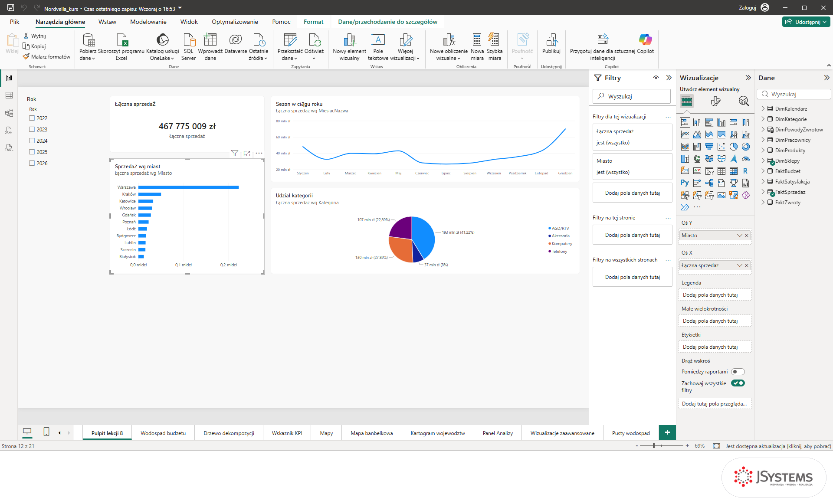Choose the Azure Maps visual icon
The width and height of the screenshot is (833, 504).
point(733,159)
